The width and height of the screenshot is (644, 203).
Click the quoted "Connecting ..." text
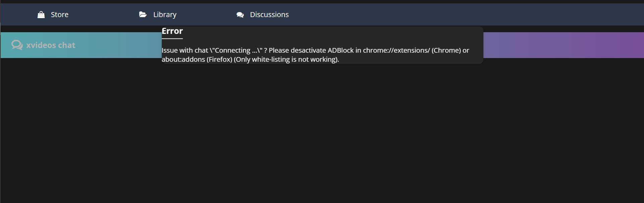236,50
